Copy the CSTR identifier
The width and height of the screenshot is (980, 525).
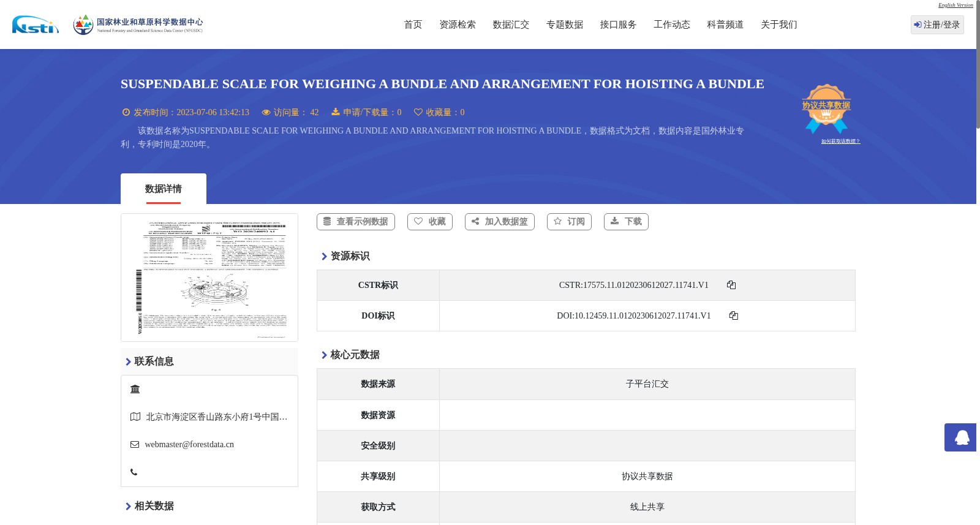tap(731, 285)
